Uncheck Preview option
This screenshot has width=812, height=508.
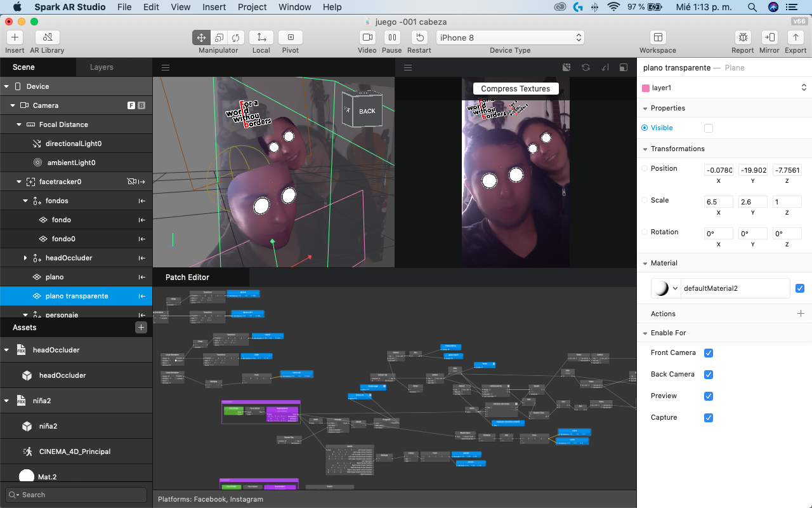click(709, 396)
